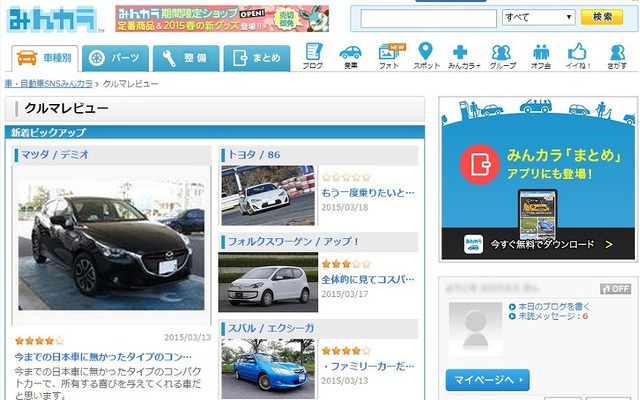Open the マツダ / デミオ heading link
The height and width of the screenshot is (400, 640).
point(55,155)
